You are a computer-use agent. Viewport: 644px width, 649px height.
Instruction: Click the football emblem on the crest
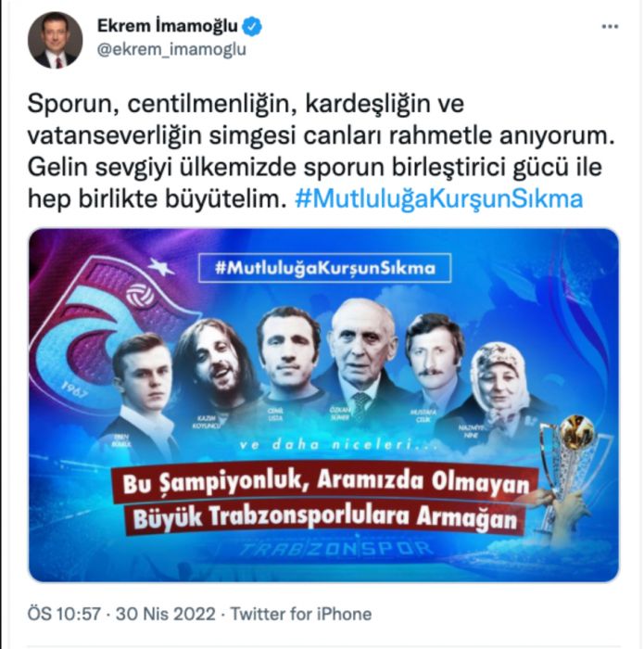[x=140, y=296]
